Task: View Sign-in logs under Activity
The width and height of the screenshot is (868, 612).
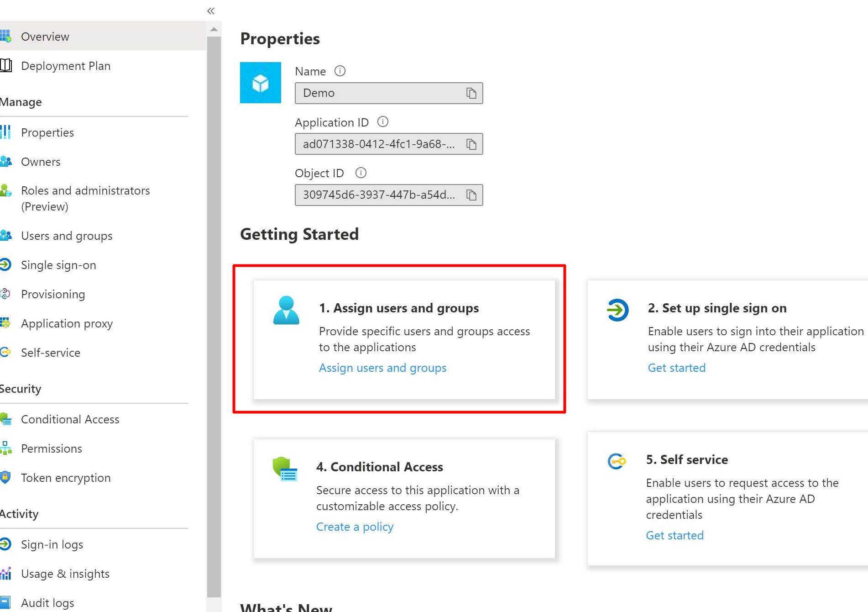Action: [52, 544]
